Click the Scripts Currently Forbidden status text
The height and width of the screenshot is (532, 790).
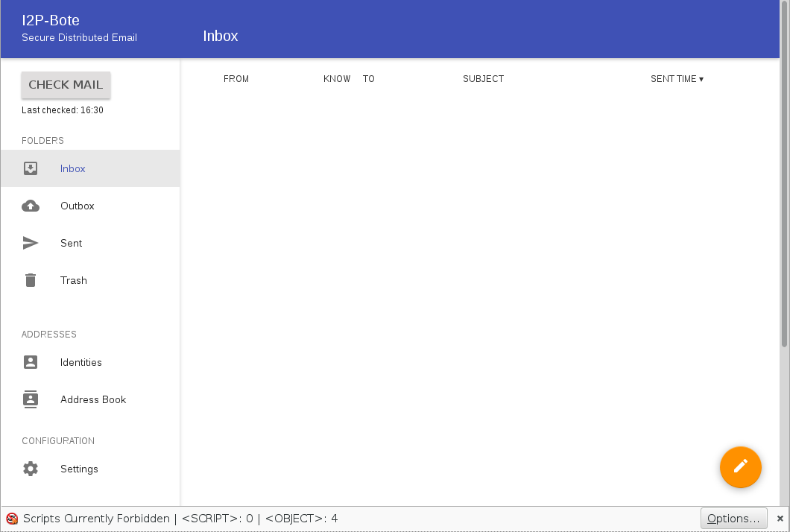tap(96, 519)
